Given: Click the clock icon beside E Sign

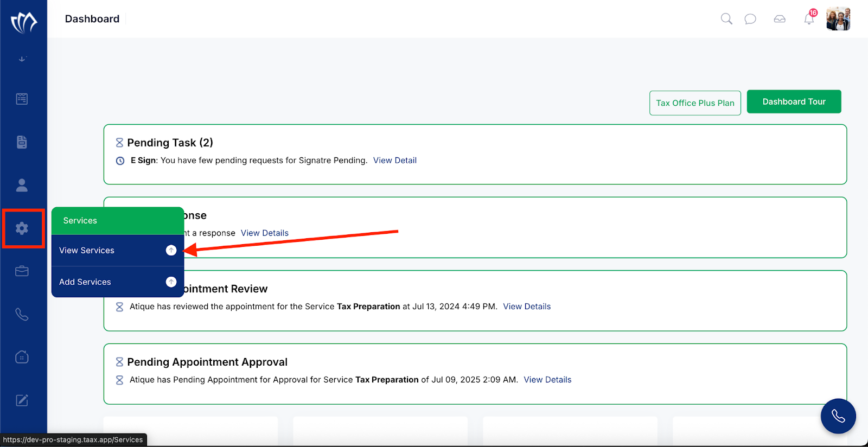Looking at the screenshot, I should click(120, 161).
